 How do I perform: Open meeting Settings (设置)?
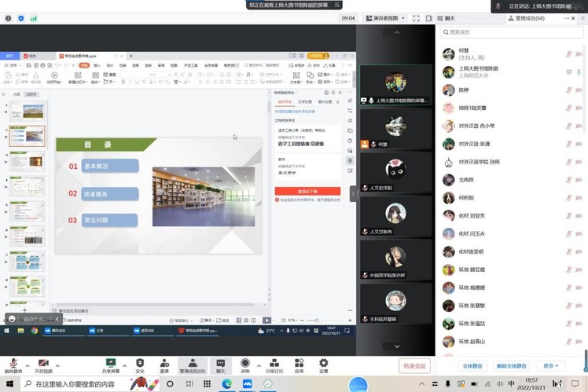323,364
